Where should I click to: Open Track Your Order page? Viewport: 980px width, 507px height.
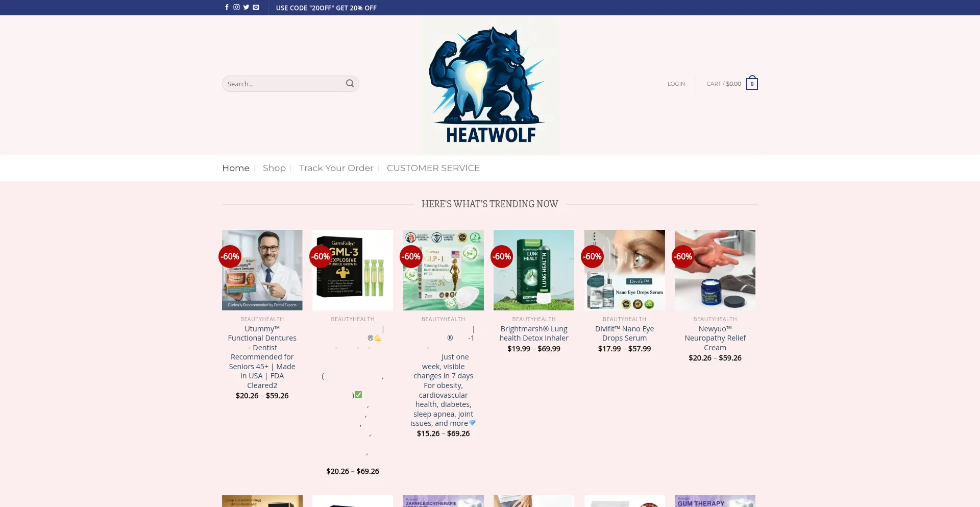pyautogui.click(x=336, y=168)
